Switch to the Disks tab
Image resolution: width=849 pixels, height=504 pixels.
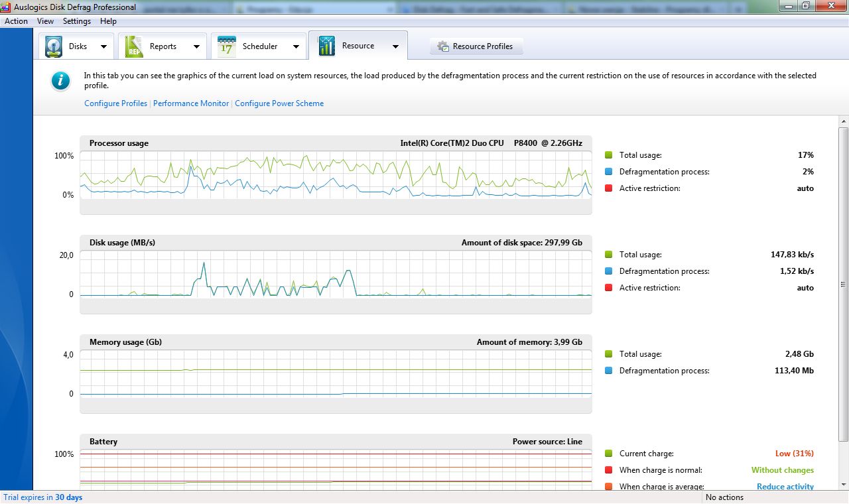coord(76,46)
